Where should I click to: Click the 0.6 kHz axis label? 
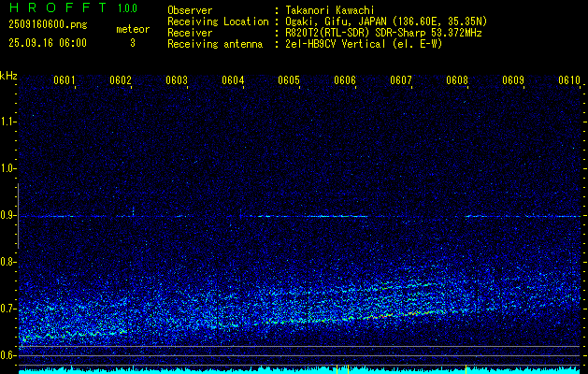point(8,355)
